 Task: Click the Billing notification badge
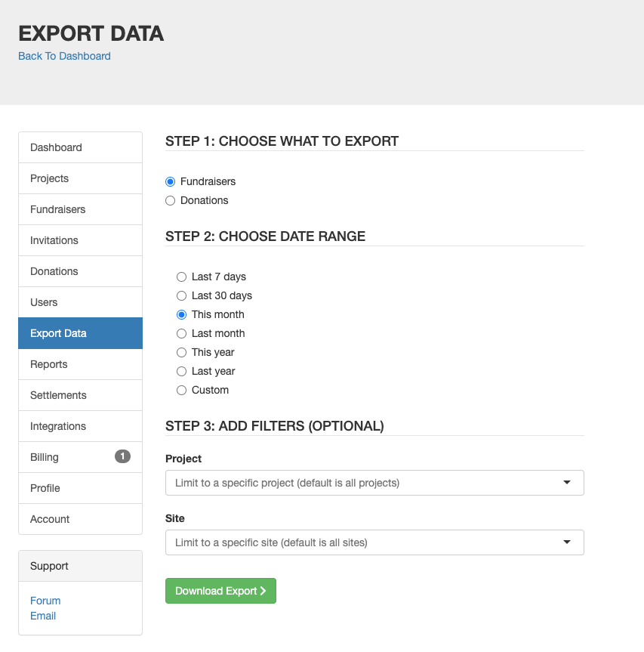coord(122,456)
